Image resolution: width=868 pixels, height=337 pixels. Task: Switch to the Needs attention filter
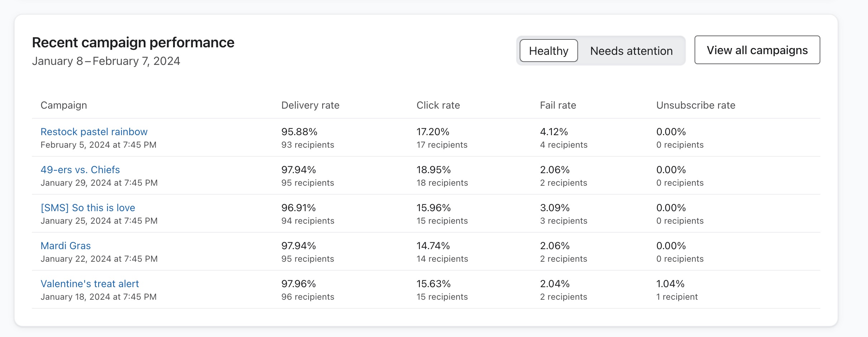[631, 51]
